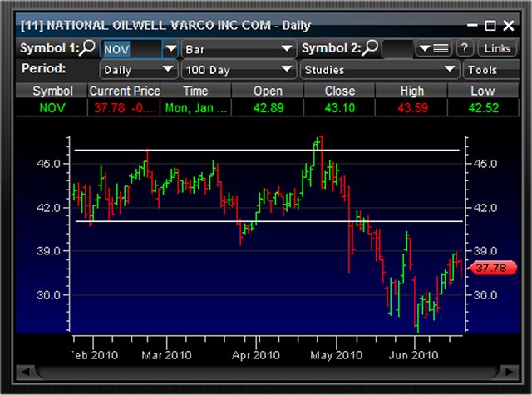The height and width of the screenshot is (395, 532).
Task: Click the left scroll arrow of horizontal scrollbar
Action: click(26, 372)
